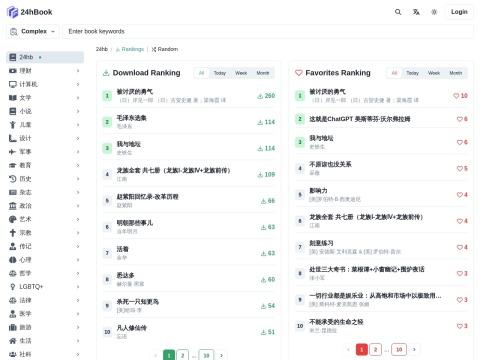Click the Download Ranking header download icon
480x360 pixels.
click(x=106, y=73)
